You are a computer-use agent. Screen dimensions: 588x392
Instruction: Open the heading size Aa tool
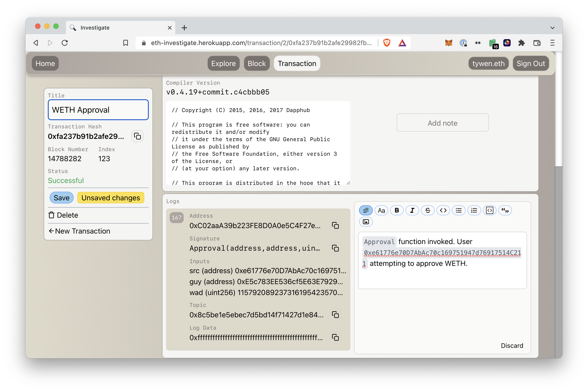(x=381, y=211)
